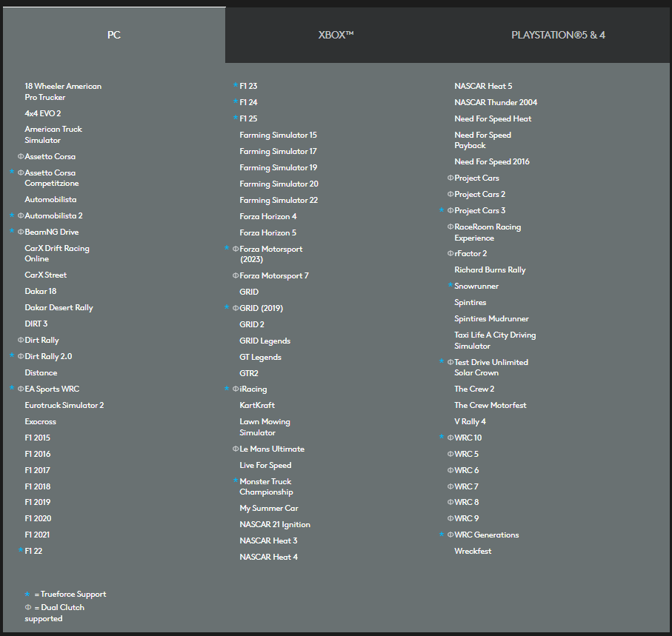The width and height of the screenshot is (672, 636).
Task: Click the Trueforce star next to iRacing
Action: click(x=227, y=389)
